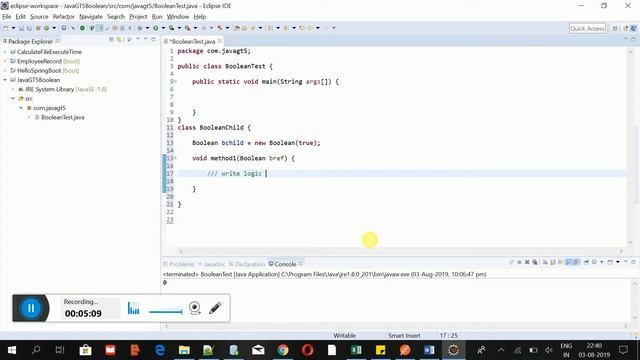Image resolution: width=640 pixels, height=360 pixels.
Task: Click the green Run launch toolbar icon
Action: [x=156, y=28]
